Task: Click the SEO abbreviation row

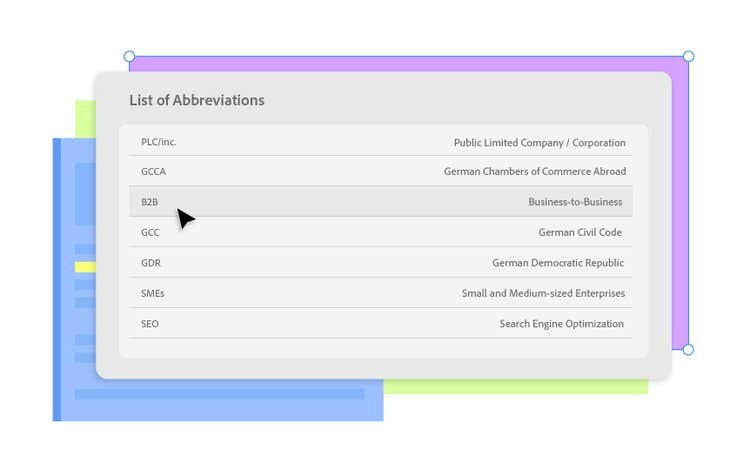Action: coord(150,324)
